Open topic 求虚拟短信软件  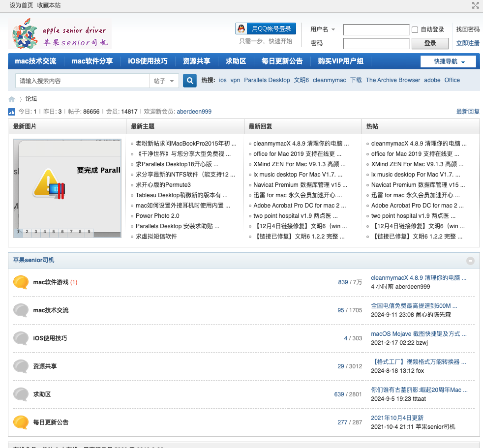click(x=156, y=237)
